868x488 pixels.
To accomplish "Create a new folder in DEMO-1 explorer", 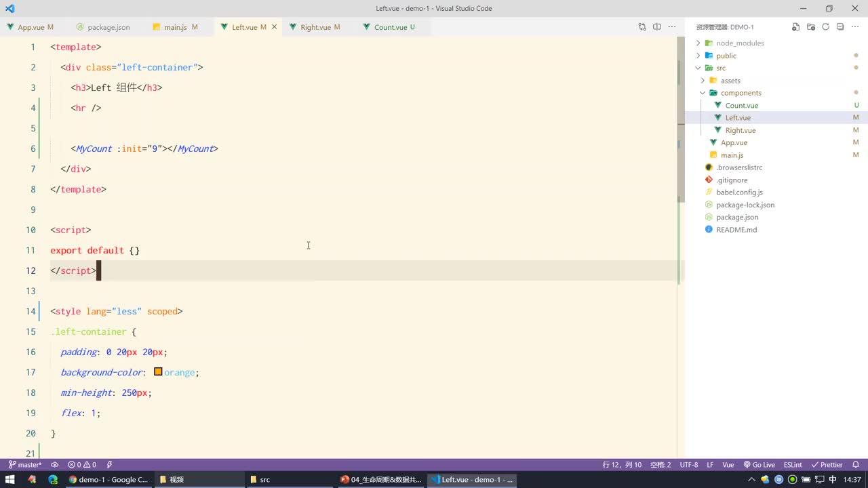I will tap(811, 27).
